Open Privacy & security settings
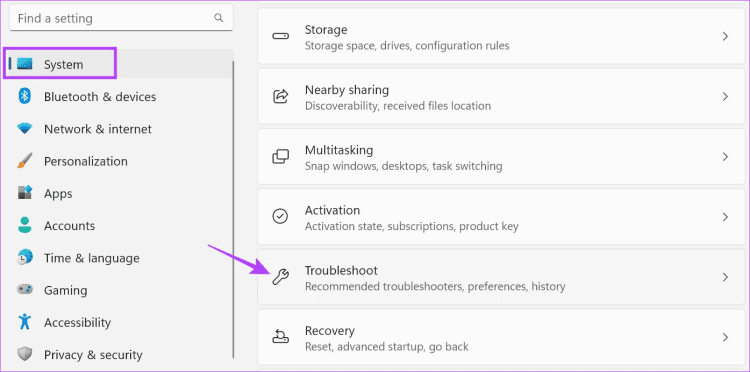Viewport: 750px width, 372px height. pos(93,355)
